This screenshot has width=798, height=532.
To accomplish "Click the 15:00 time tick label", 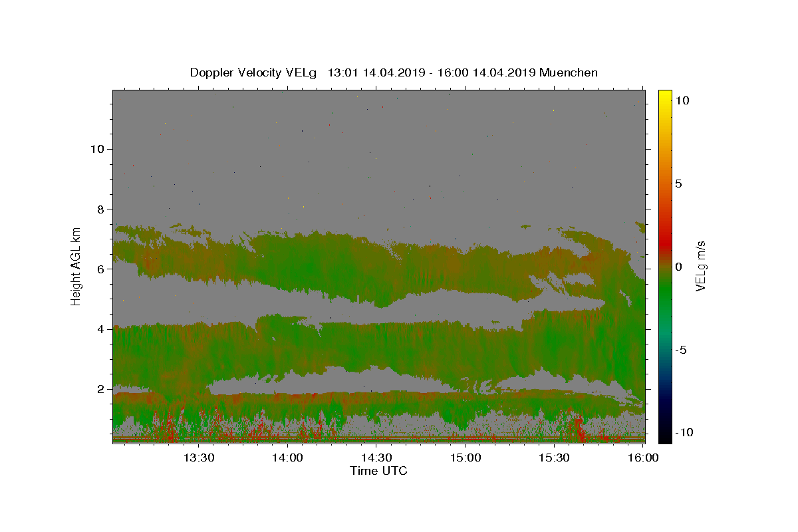I will click(x=465, y=458).
